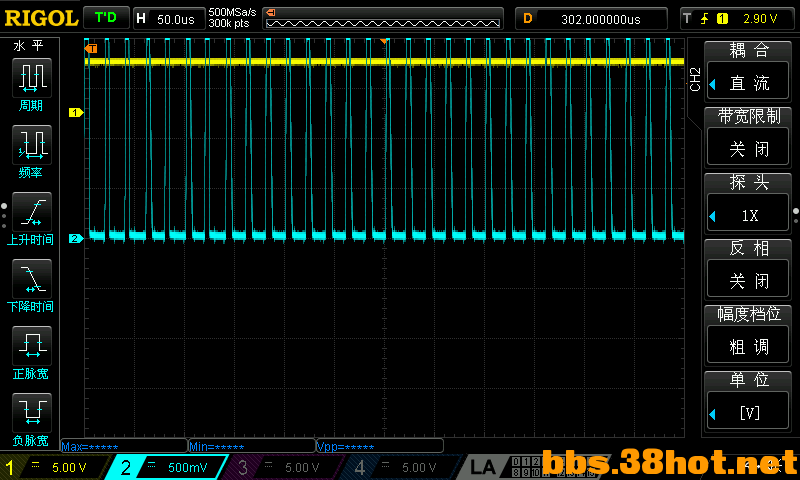Click the CH2 menu tab label

click(694, 79)
